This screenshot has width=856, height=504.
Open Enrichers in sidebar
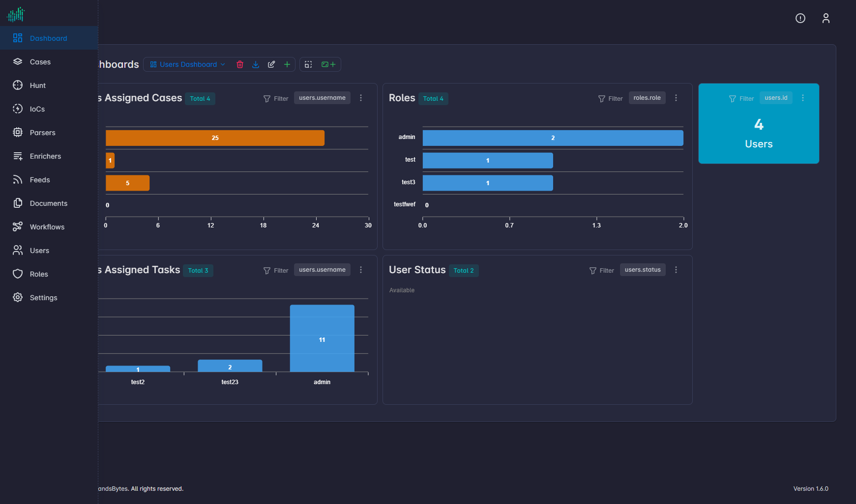pos(49,156)
